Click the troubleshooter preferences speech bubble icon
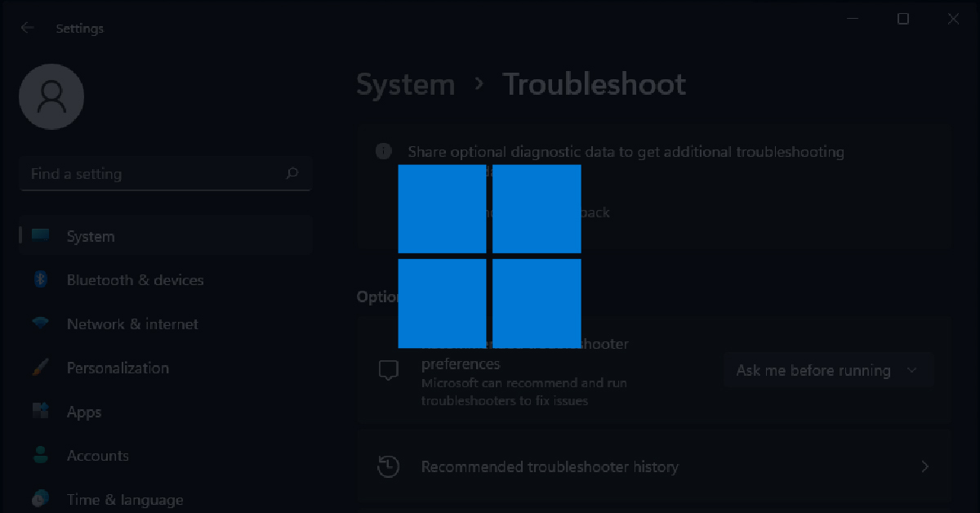Image resolution: width=980 pixels, height=513 pixels. [x=388, y=370]
